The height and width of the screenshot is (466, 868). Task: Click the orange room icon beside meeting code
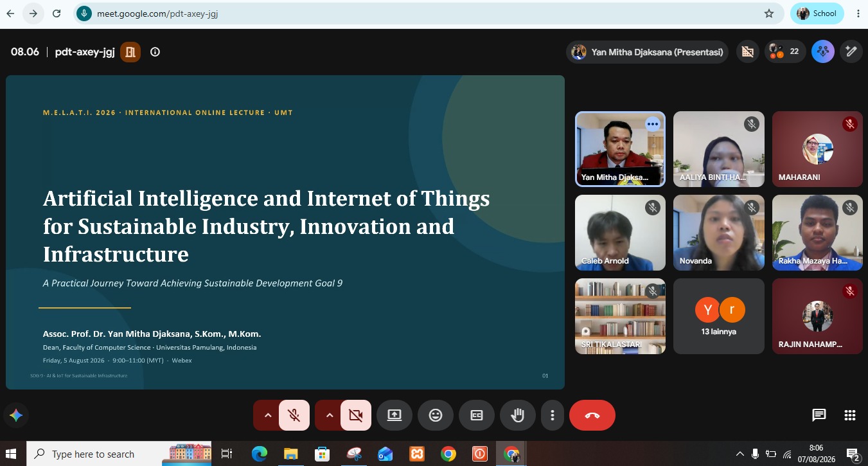130,52
